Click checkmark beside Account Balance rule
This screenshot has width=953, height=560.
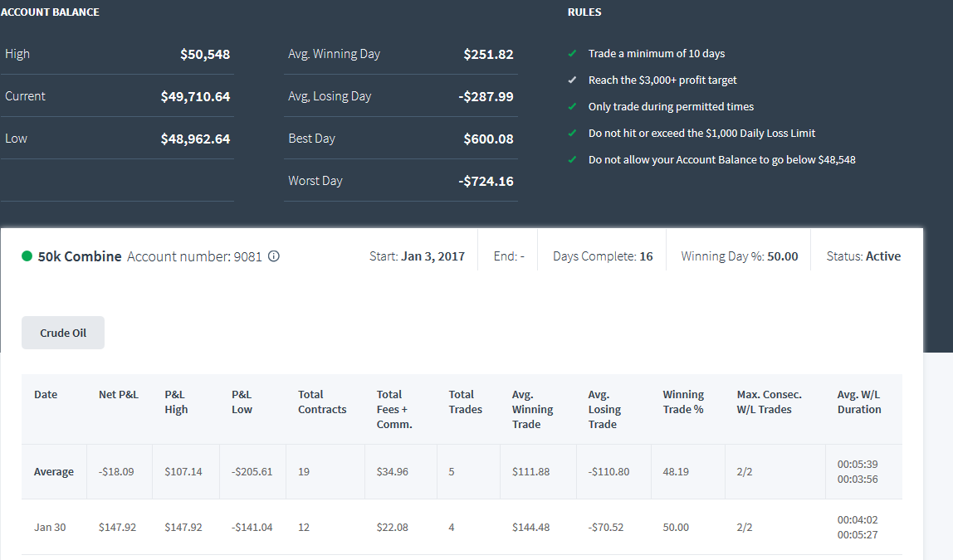pos(572,160)
